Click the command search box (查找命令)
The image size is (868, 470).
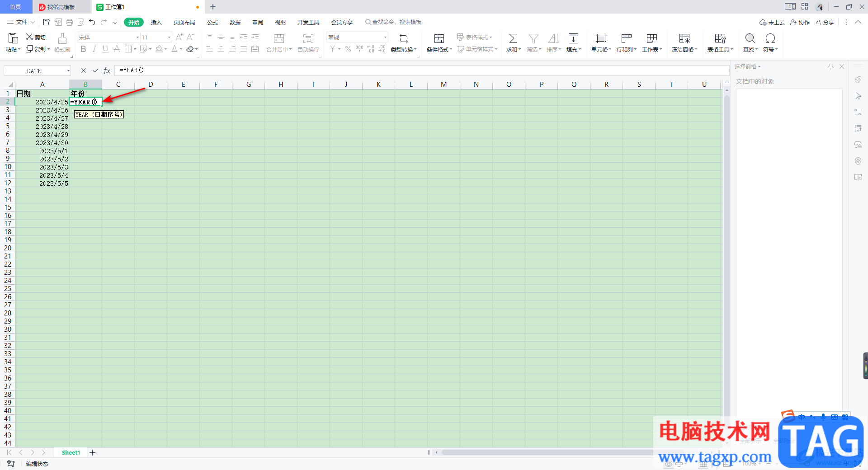393,22
